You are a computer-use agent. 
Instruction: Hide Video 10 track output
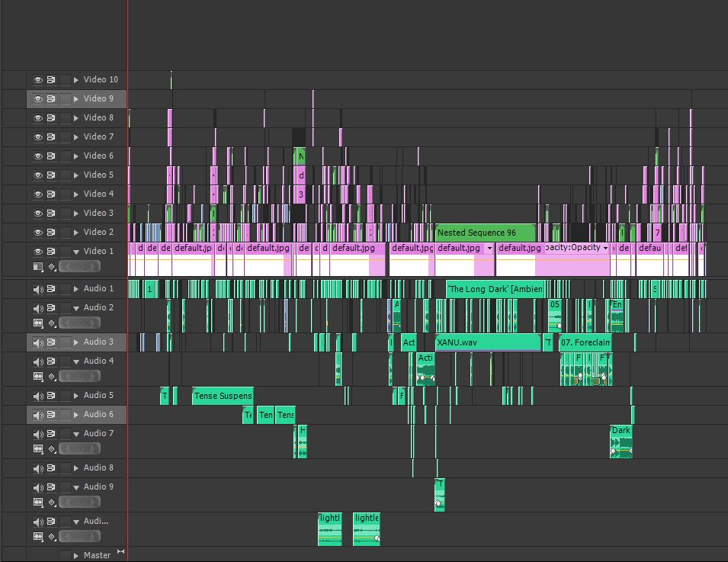click(38, 80)
